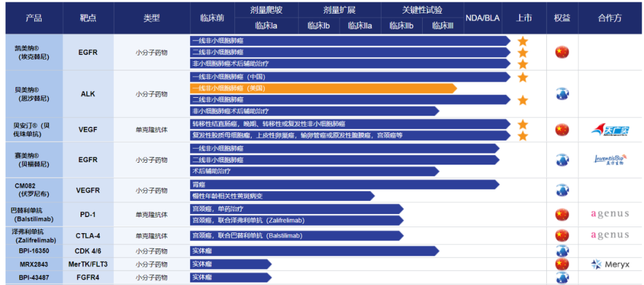Click the 临床Ib sub-header
Image resolution: width=644 pixels, height=285 pixels.
(319, 26)
